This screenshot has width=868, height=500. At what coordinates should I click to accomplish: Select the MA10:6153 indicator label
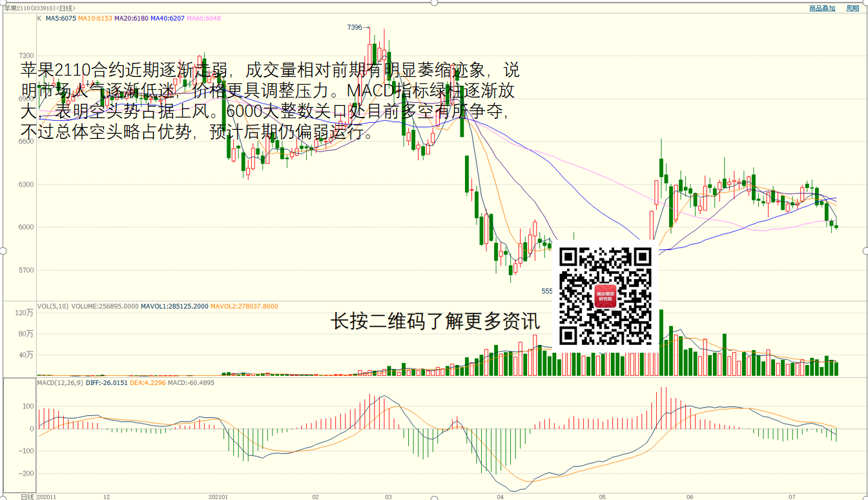(95, 19)
